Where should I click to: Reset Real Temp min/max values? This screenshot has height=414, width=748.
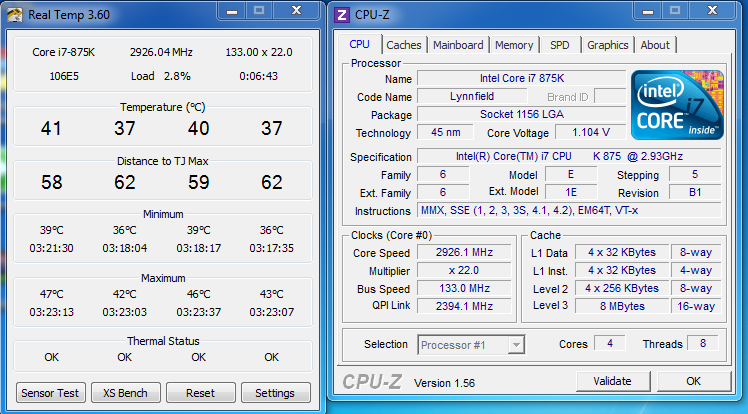pyautogui.click(x=200, y=393)
